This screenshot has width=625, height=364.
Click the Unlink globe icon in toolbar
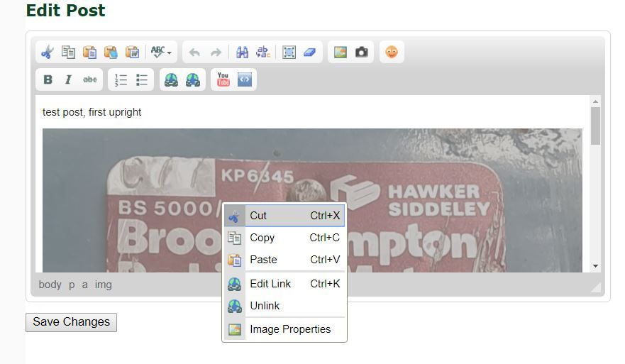193,79
